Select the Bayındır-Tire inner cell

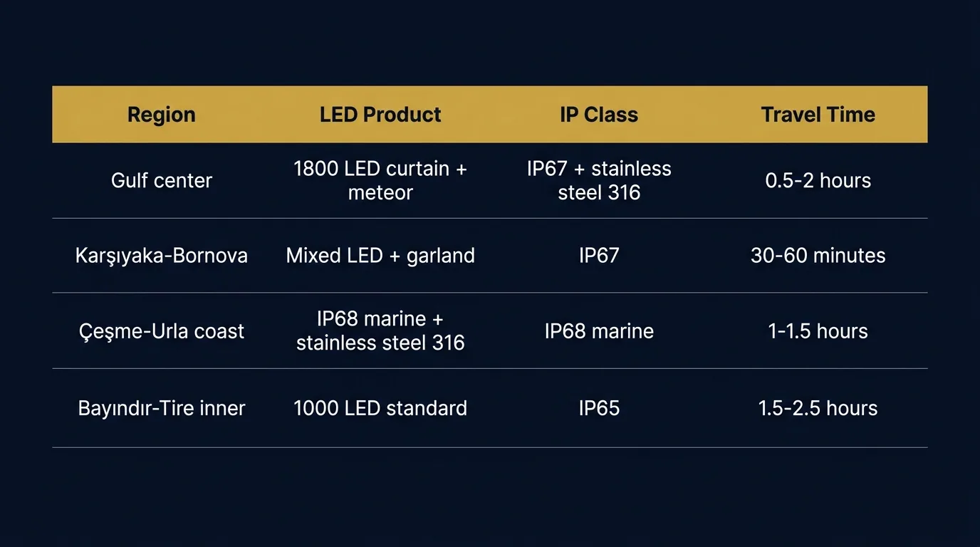tap(162, 408)
